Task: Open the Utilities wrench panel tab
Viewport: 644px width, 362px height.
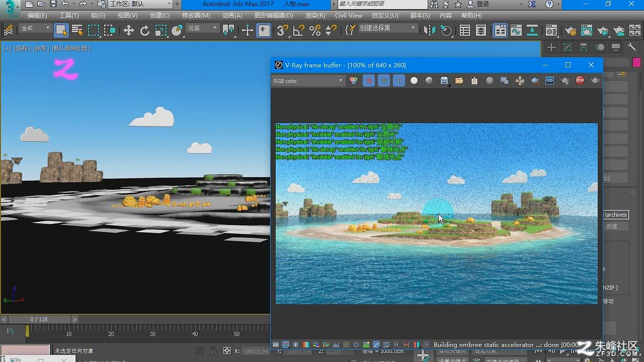Action: point(632,47)
